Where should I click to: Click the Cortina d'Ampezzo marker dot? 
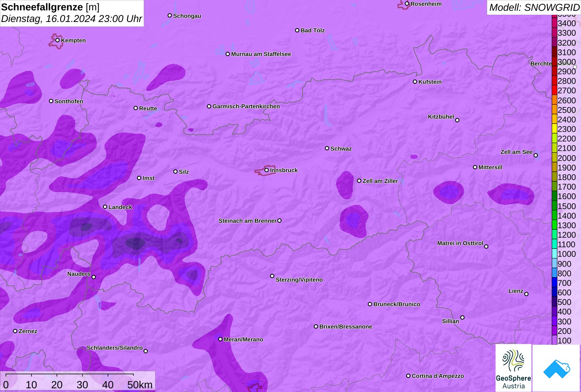click(x=408, y=376)
